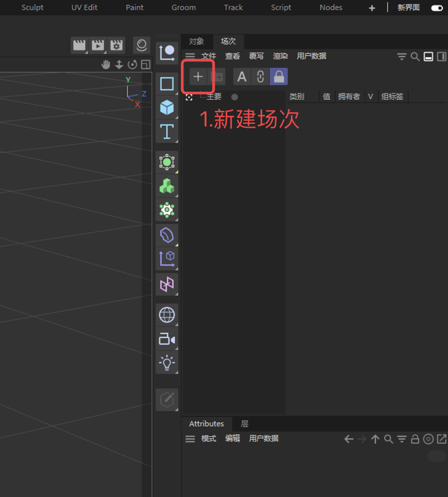Click the globe environment icon in sidebar
The height and width of the screenshot is (497, 448).
click(167, 315)
